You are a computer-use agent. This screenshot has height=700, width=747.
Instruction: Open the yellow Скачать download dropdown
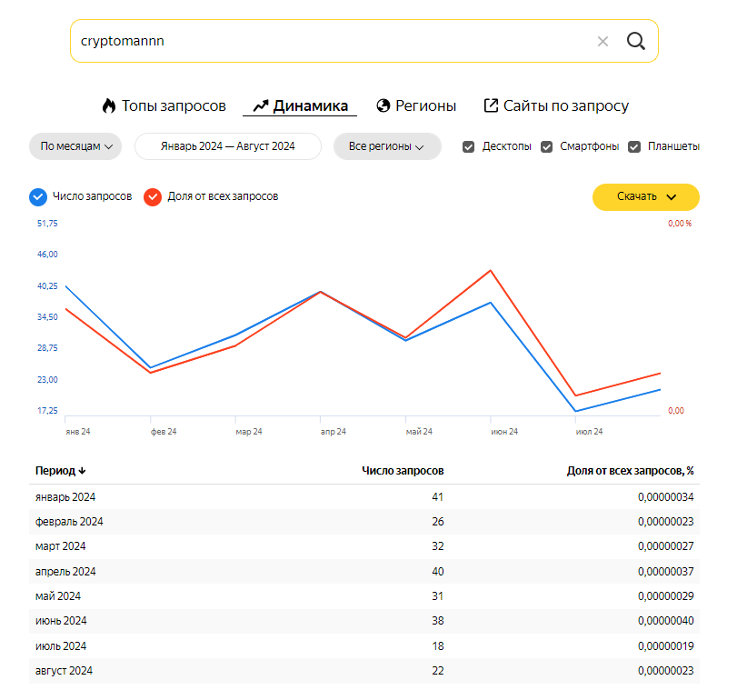645,196
